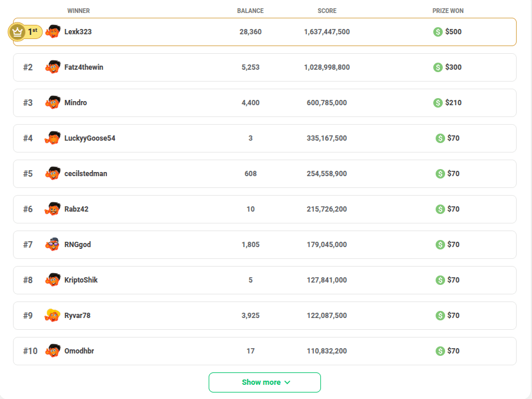
Task: Click the chevron arrow in Show more
Action: [287, 382]
